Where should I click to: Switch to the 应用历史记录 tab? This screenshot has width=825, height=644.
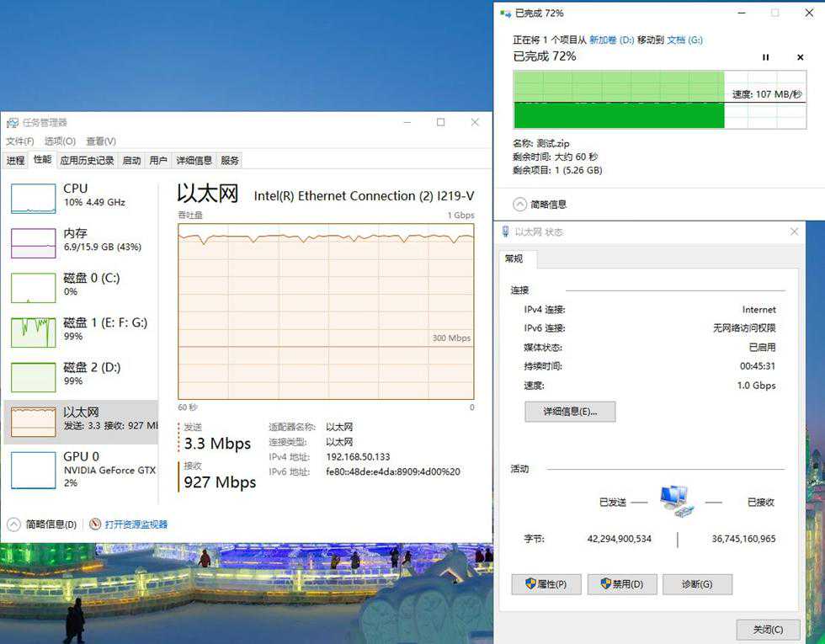coord(87,160)
